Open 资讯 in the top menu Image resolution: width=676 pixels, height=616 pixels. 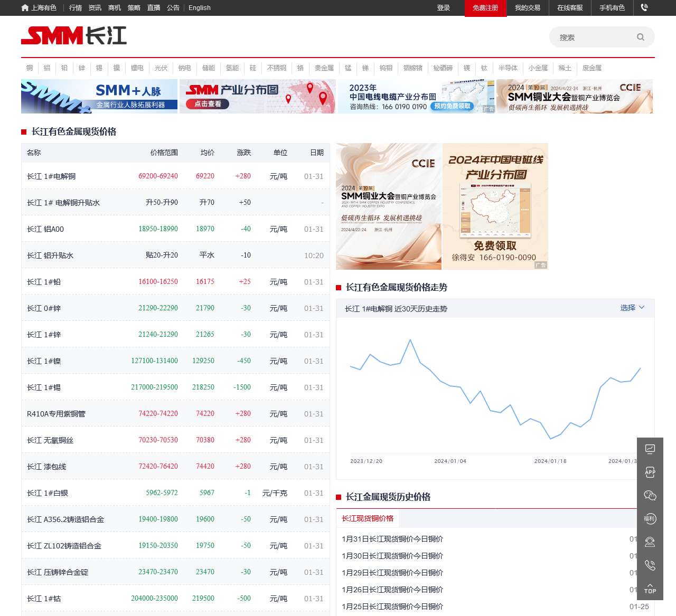(95, 8)
